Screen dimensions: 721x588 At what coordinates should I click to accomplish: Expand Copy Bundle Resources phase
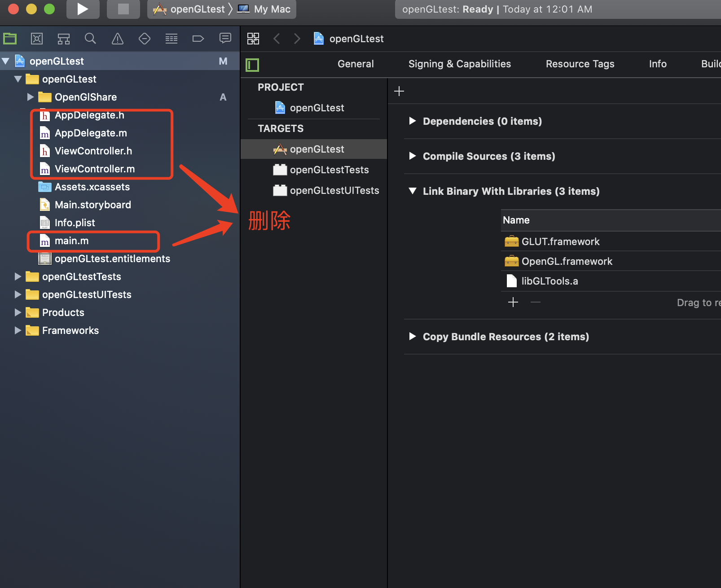pos(412,336)
